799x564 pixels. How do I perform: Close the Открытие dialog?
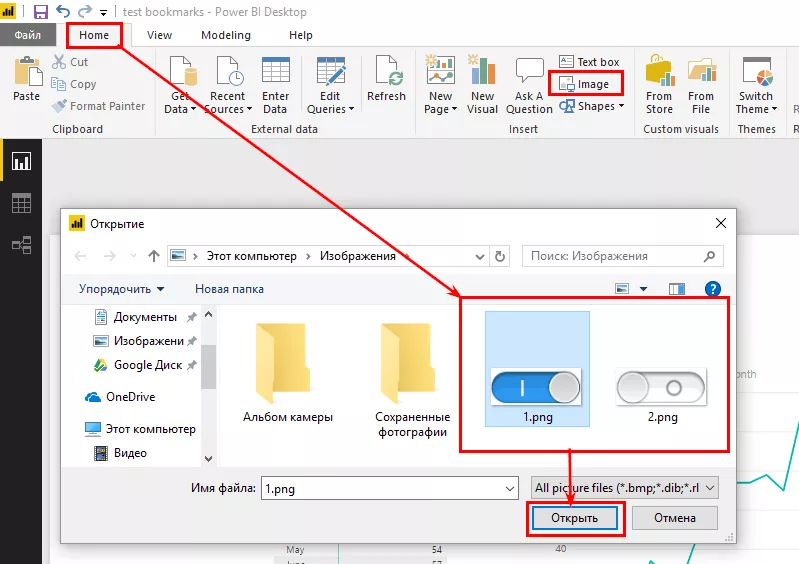[721, 223]
